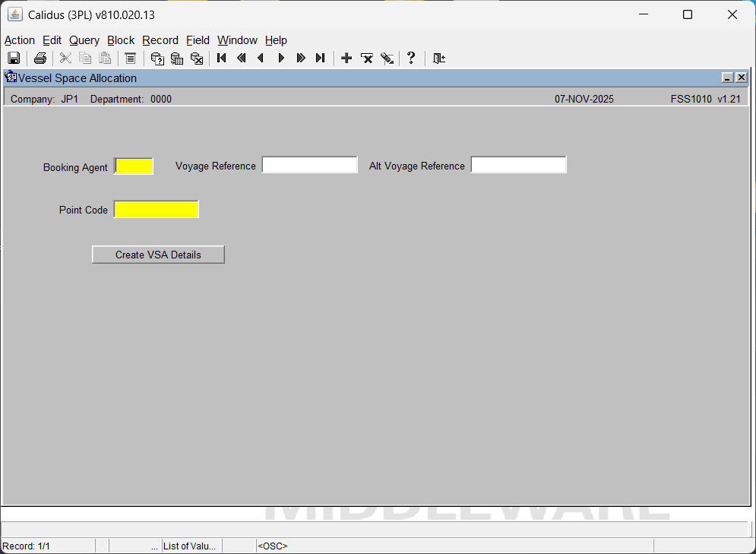Open the Action menu
The width and height of the screenshot is (756, 554).
point(20,40)
